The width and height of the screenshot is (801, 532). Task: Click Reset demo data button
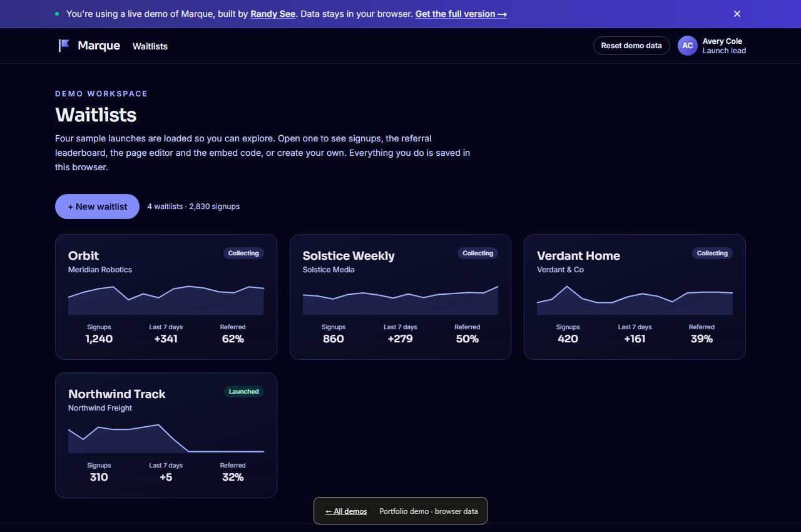(631, 46)
